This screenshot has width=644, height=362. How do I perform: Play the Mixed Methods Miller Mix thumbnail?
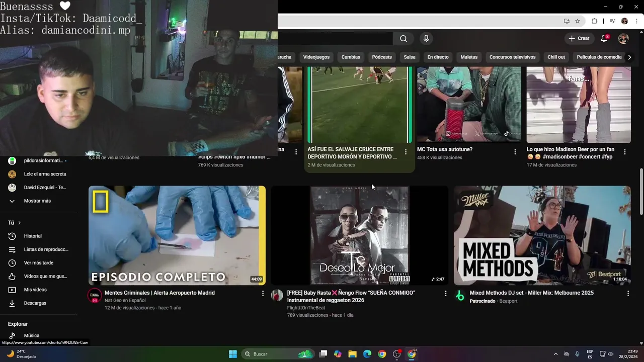pos(542,235)
